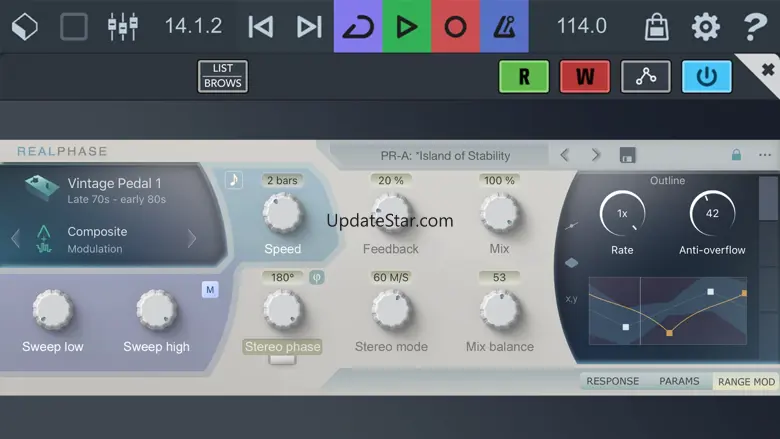Screen dimensions: 780x439
Task: Save preset with floppy disk icon
Action: (x=627, y=155)
